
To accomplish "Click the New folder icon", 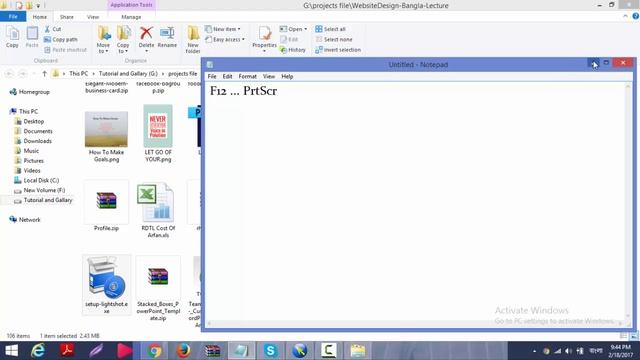I will pyautogui.click(x=193, y=39).
